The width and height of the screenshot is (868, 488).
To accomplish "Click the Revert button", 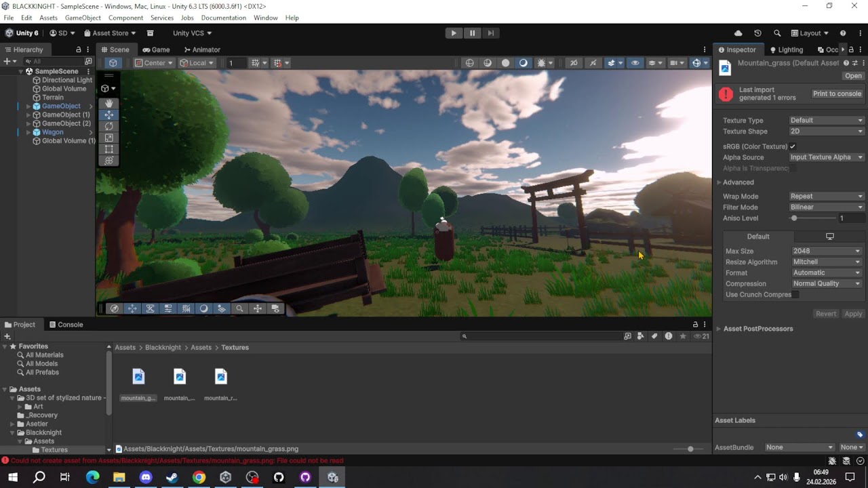I will click(825, 314).
